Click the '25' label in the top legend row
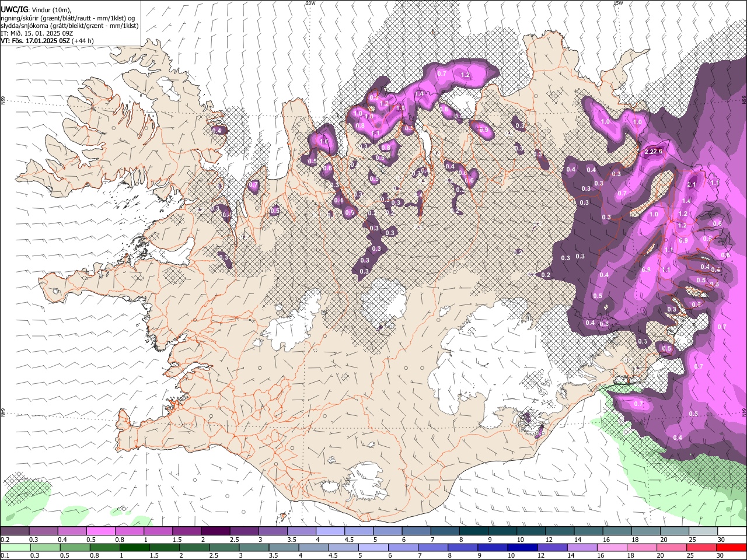The image size is (747, 560). click(x=692, y=540)
